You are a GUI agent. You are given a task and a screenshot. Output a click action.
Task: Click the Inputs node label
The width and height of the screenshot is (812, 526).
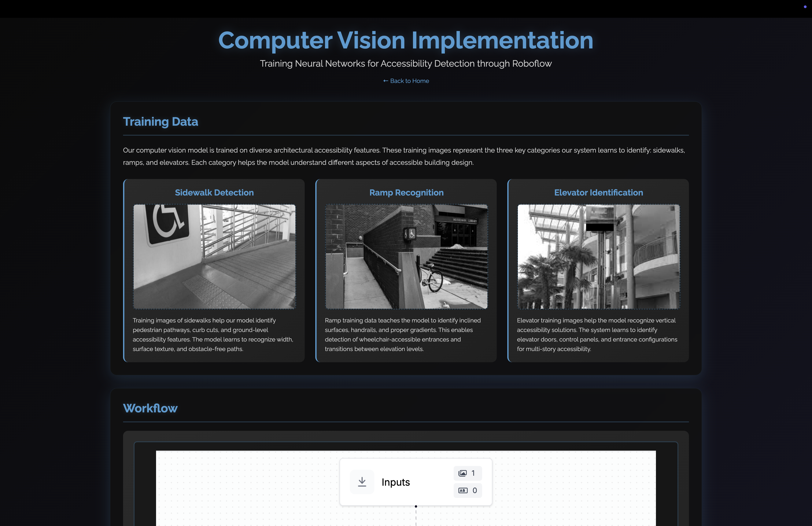pyautogui.click(x=395, y=482)
